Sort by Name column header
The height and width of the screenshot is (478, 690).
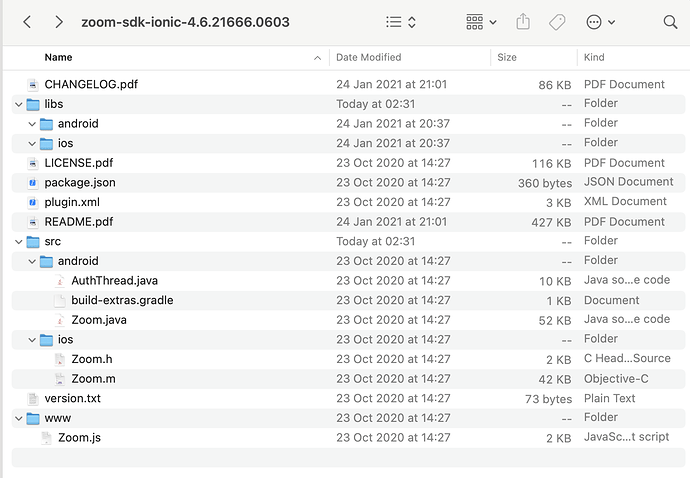pos(59,57)
